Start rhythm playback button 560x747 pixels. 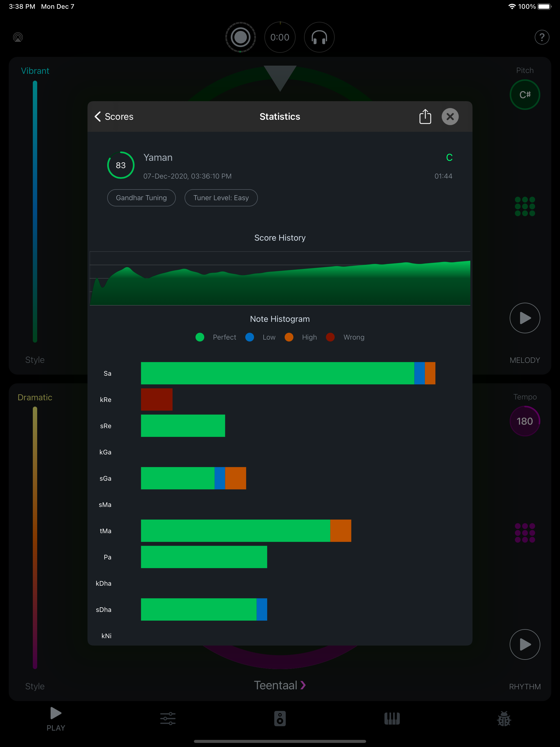tap(524, 644)
